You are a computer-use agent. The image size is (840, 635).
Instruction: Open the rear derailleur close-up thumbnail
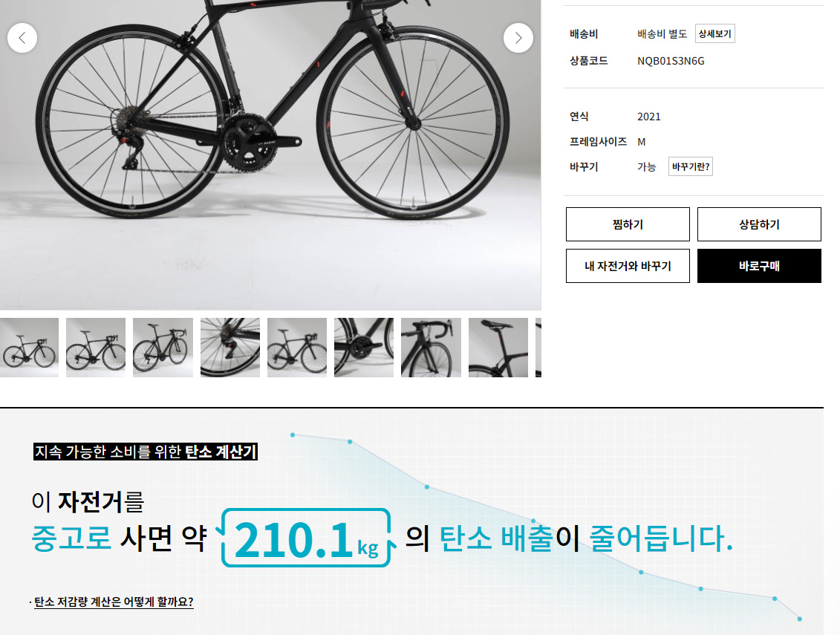point(229,348)
